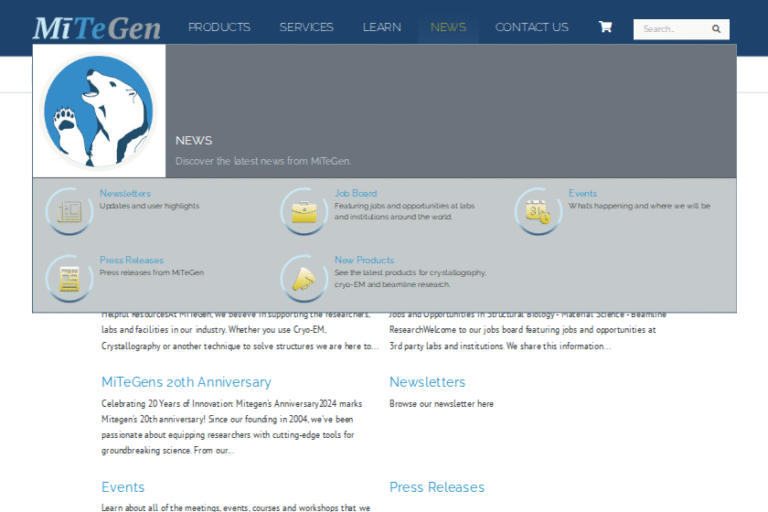Expand the Products menu

pos(219,27)
